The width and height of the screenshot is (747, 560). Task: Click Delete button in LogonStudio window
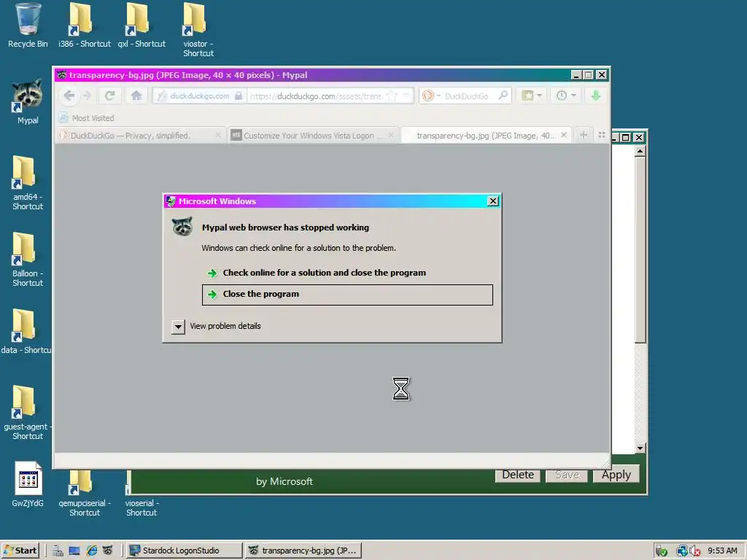click(518, 475)
